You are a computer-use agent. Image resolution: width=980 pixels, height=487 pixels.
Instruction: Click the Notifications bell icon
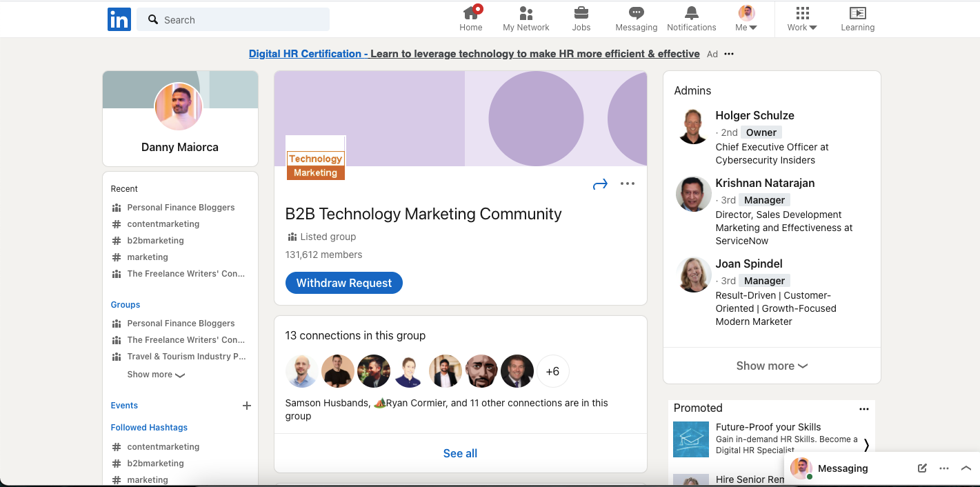[691, 13]
